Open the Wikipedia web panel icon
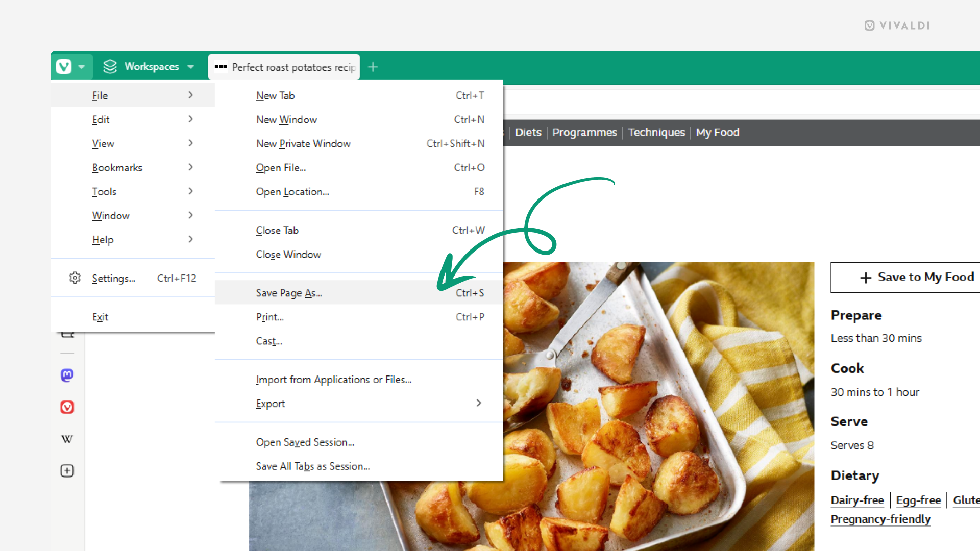 67,439
